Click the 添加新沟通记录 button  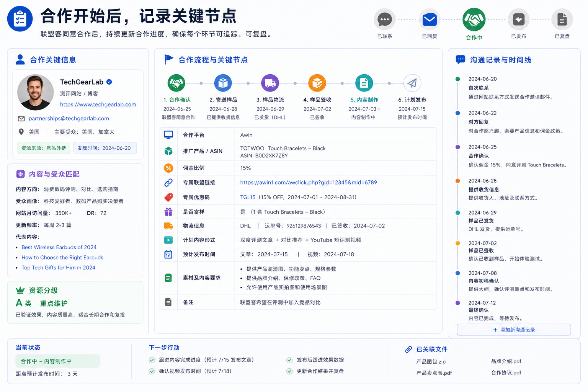click(x=514, y=330)
